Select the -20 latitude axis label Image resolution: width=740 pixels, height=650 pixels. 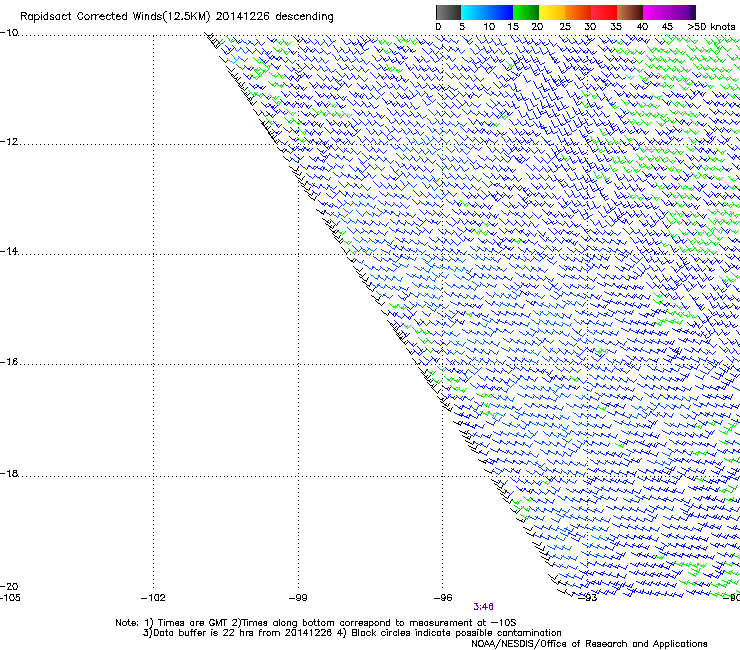pos(9,586)
